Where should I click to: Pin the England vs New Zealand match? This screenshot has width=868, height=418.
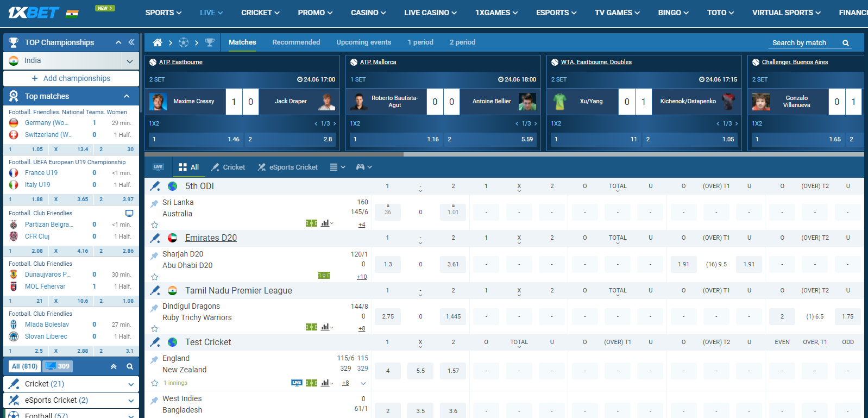coord(154,360)
